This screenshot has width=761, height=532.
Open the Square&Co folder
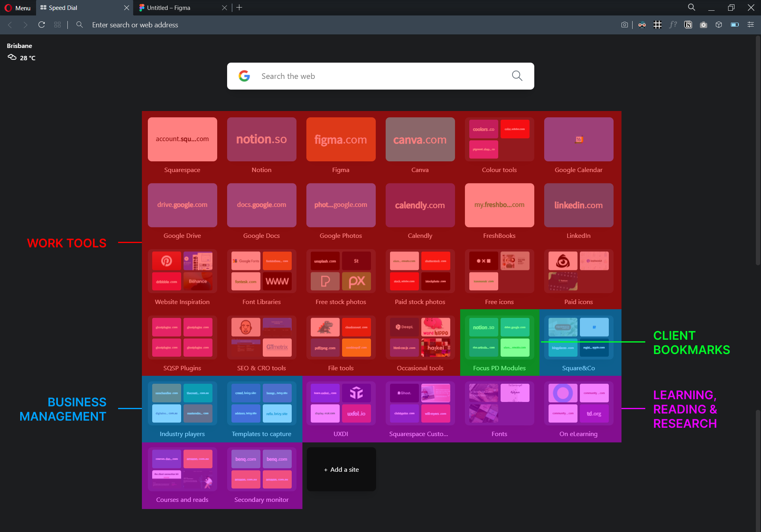tap(579, 337)
